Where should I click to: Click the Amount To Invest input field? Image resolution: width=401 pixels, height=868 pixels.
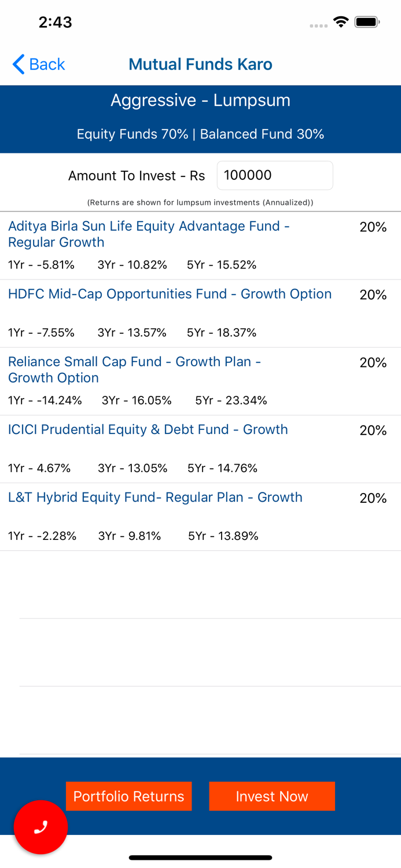tap(274, 175)
